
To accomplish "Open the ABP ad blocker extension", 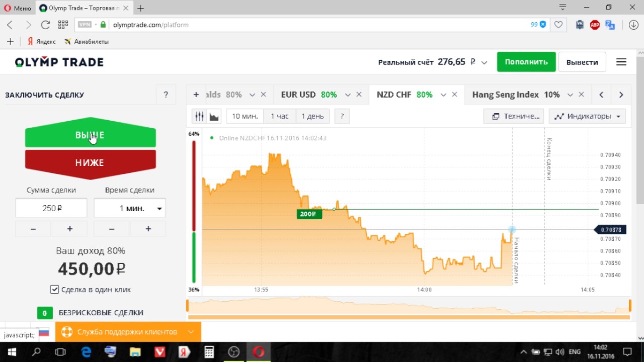I will (x=595, y=25).
